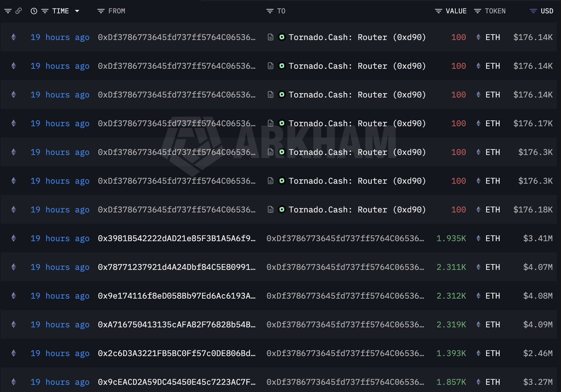Screen dimensions: 561x392
Task: Click the Ethereum chain icon in first row
Action: pos(14,37)
